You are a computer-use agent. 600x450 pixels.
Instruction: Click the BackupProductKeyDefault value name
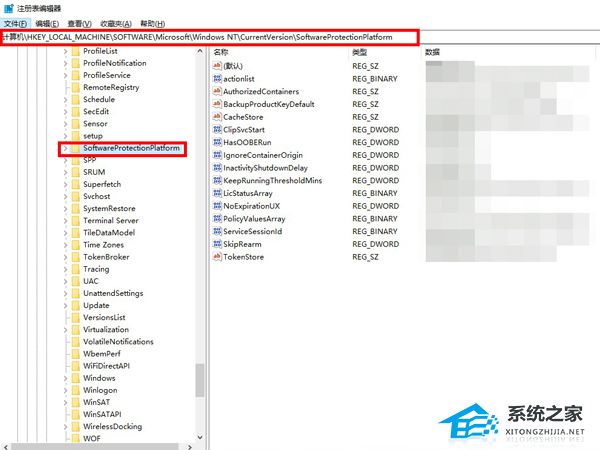click(x=269, y=104)
